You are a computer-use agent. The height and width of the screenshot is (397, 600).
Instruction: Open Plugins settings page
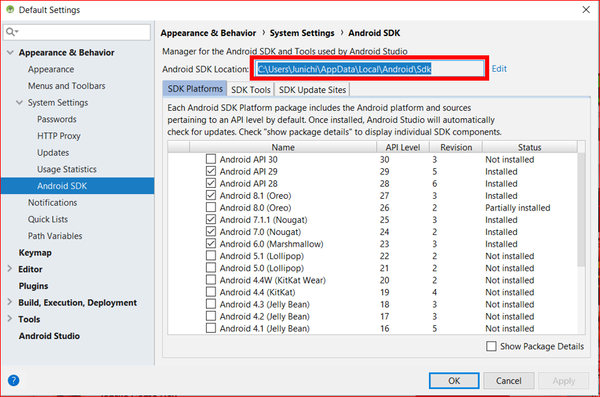pyautogui.click(x=33, y=286)
